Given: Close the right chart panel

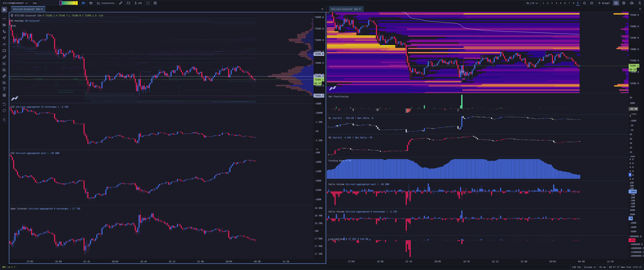Looking at the screenshot, I should 640,9.
